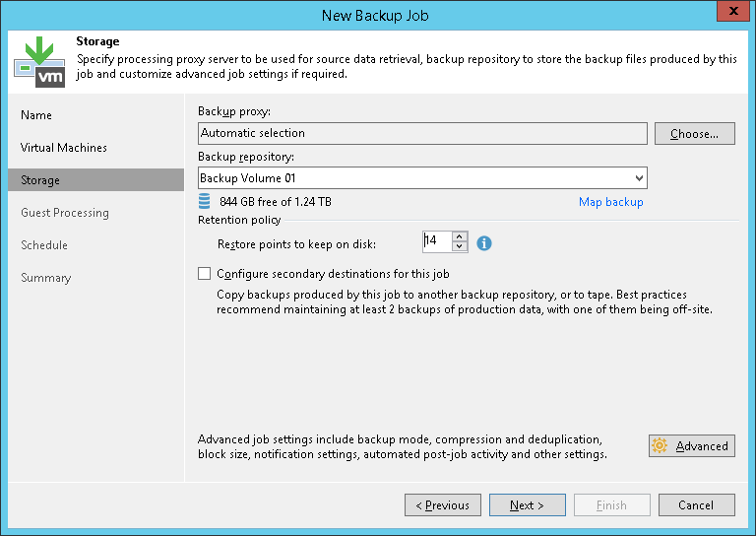This screenshot has height=536, width=756.
Task: Open the Summary step
Action: tap(46, 278)
